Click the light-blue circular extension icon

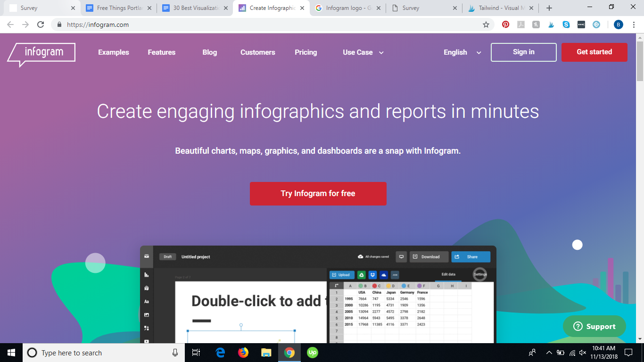[x=596, y=25]
